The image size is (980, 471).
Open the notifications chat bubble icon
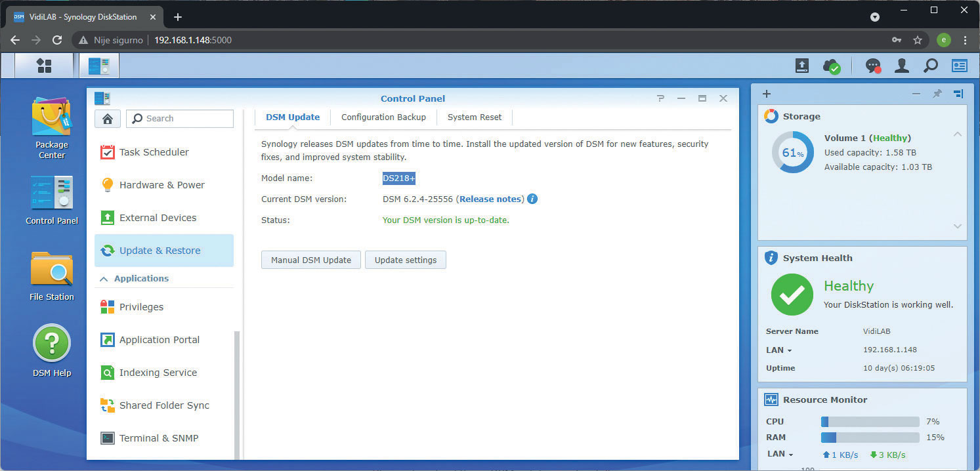[872, 66]
